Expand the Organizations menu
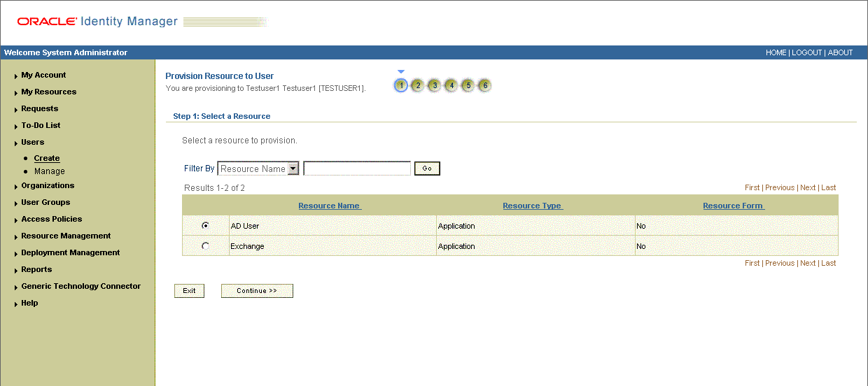Image resolution: width=868 pixels, height=386 pixels. click(48, 185)
